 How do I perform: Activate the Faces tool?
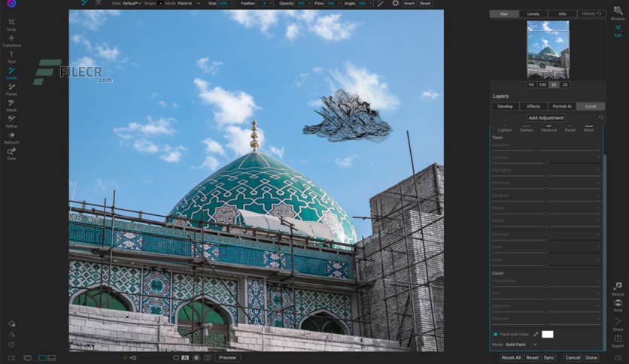coord(11,89)
